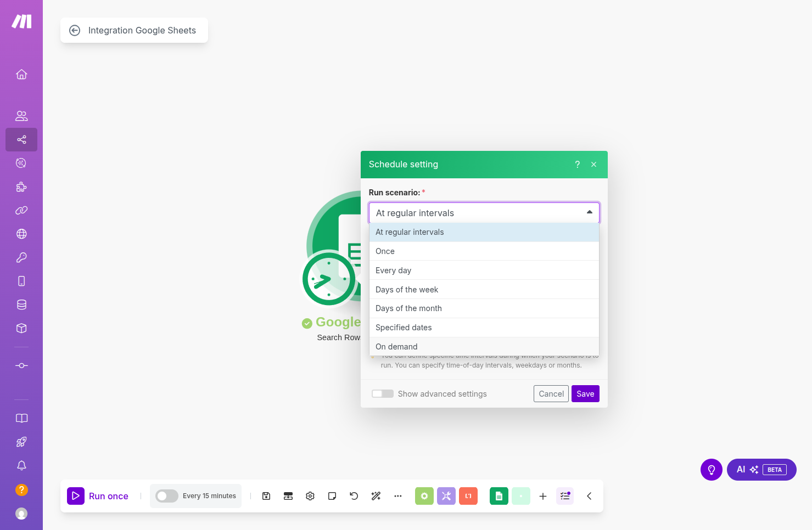This screenshot has width=812, height=530.
Task: Click the auto-align magic wand icon
Action: pyautogui.click(x=376, y=496)
